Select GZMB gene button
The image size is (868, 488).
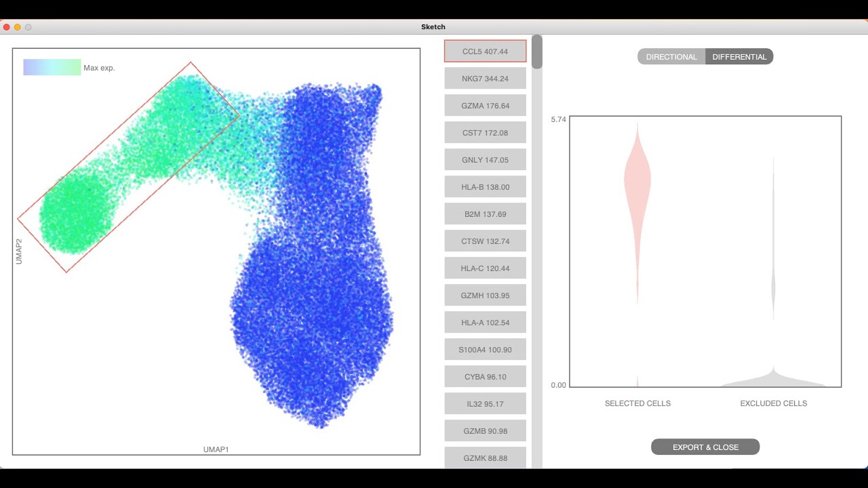tap(485, 431)
